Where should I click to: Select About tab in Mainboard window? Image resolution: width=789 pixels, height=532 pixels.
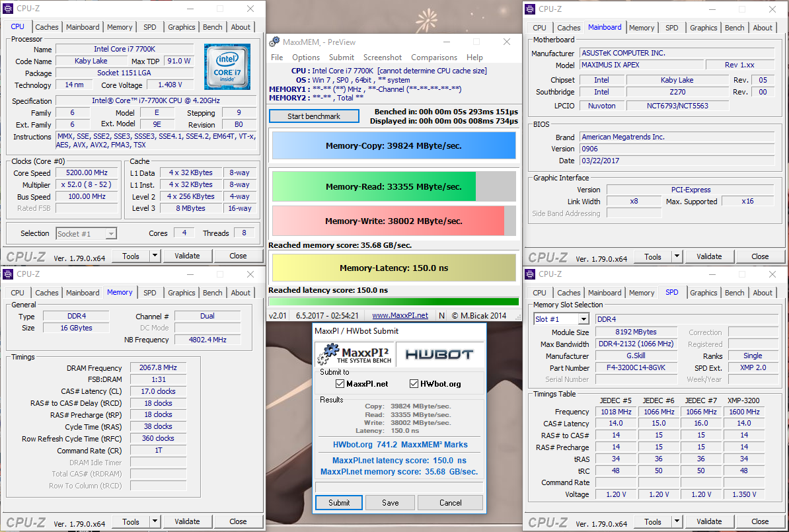click(763, 28)
